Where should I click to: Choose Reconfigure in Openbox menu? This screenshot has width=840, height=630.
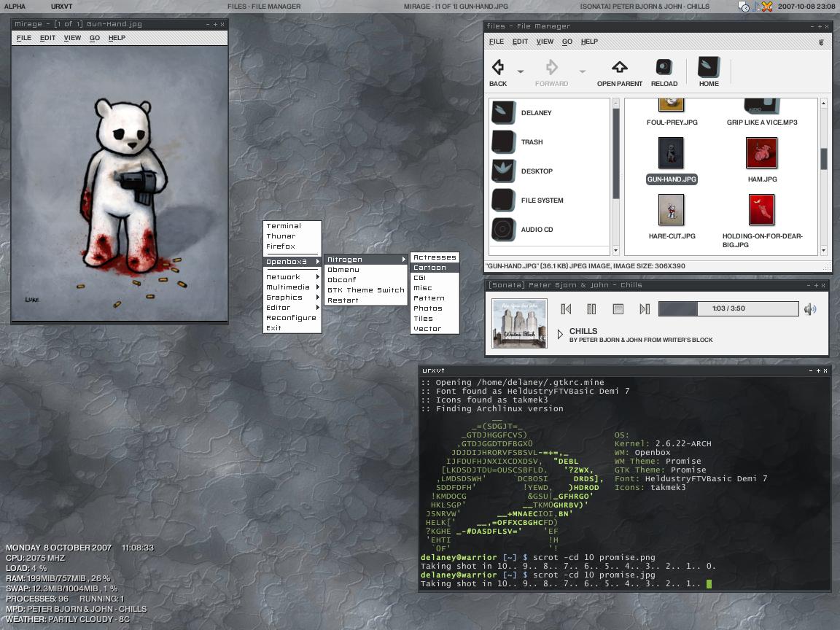292,318
